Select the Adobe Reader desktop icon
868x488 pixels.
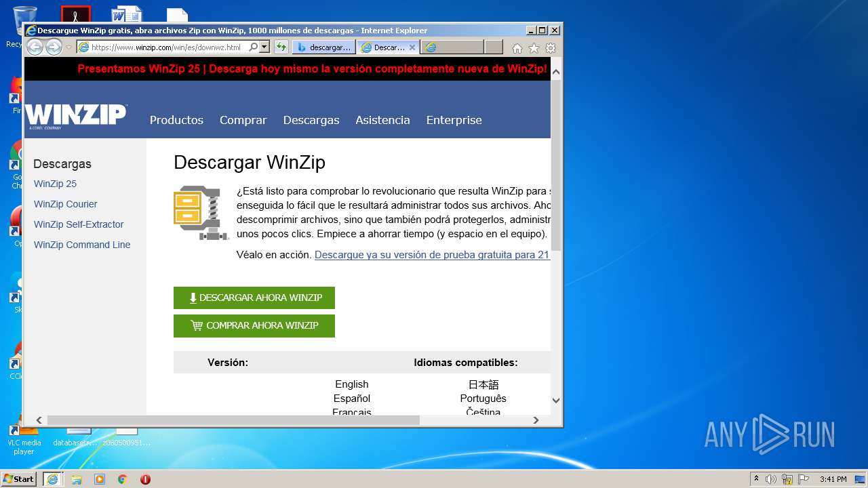tap(75, 15)
